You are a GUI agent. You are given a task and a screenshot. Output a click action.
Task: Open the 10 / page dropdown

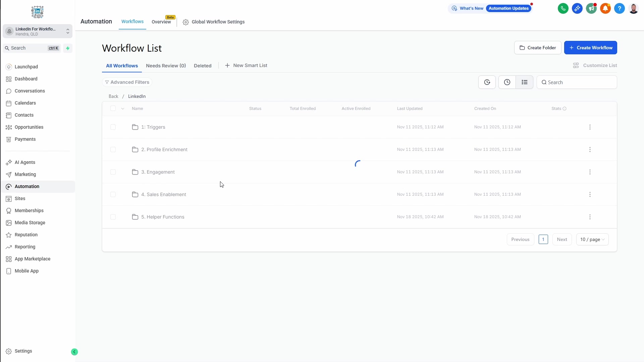point(592,239)
